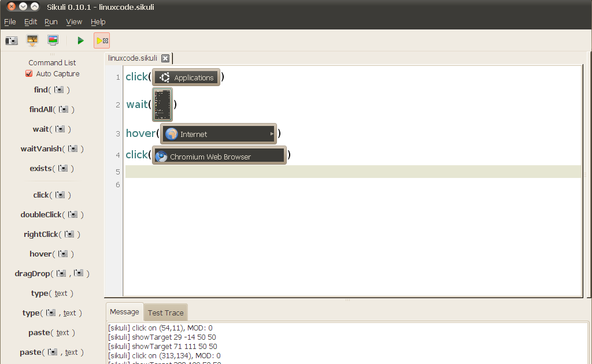Expand the Internet submenu thumbnail in line 3
The width and height of the screenshot is (592, 364).
point(218,133)
